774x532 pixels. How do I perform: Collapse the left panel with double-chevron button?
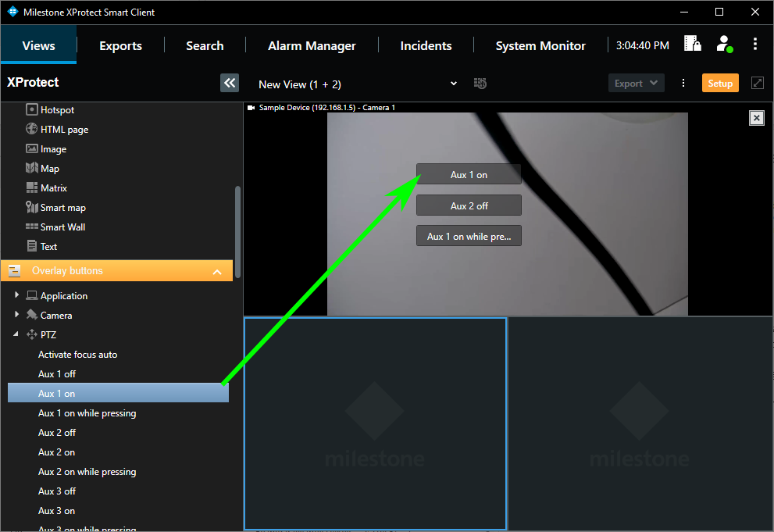pos(229,82)
